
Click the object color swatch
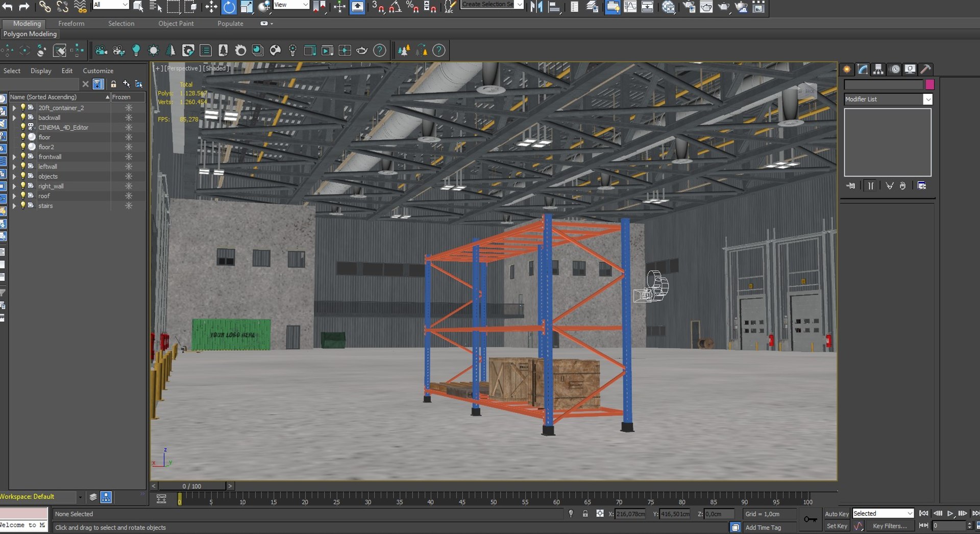tap(929, 85)
